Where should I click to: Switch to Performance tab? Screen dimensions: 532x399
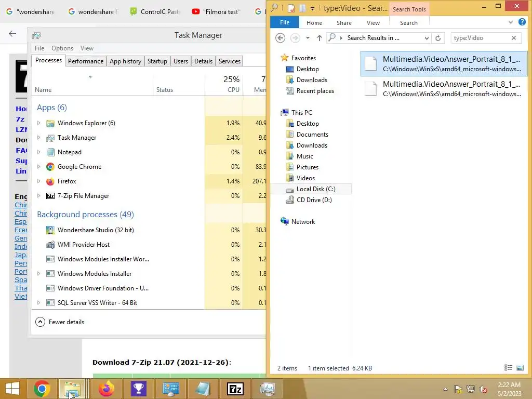86,61
